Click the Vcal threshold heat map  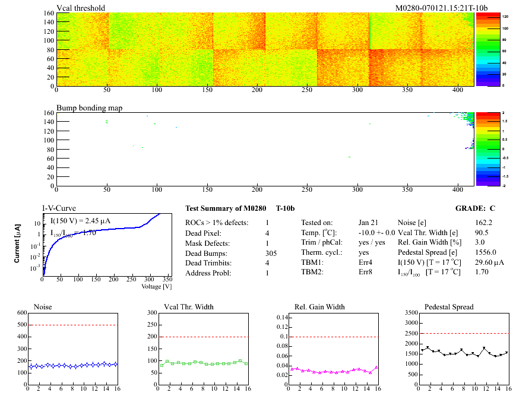pyautogui.click(x=265, y=49)
